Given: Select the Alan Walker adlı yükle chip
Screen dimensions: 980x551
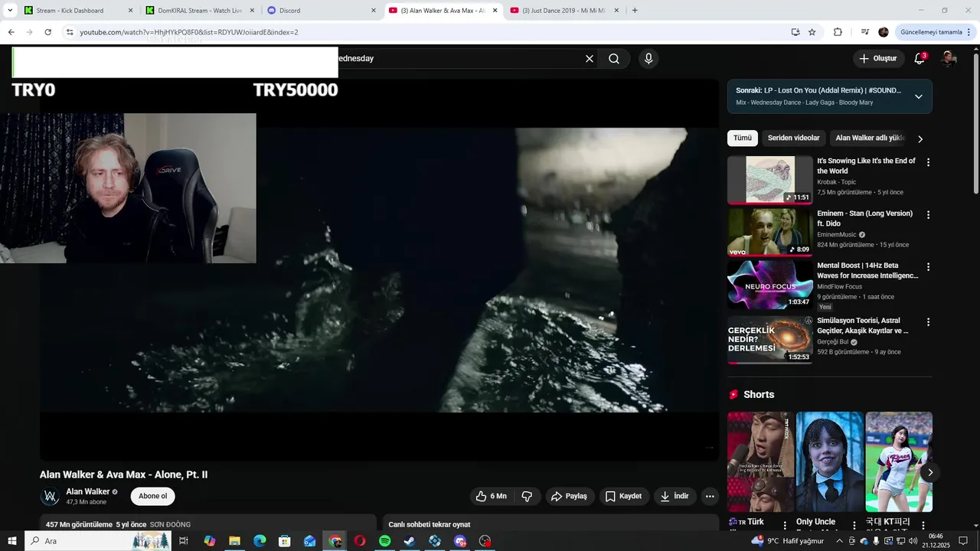Looking at the screenshot, I should (x=871, y=139).
